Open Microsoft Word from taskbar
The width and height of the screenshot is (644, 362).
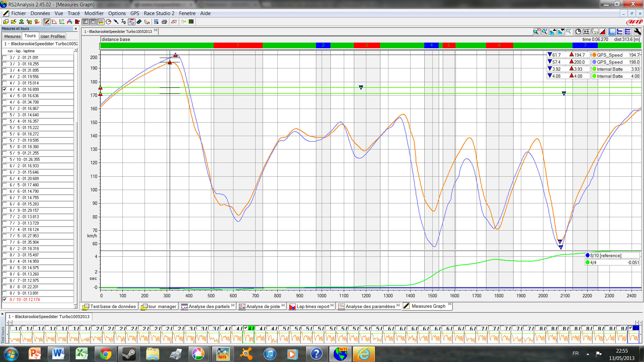pos(58,354)
